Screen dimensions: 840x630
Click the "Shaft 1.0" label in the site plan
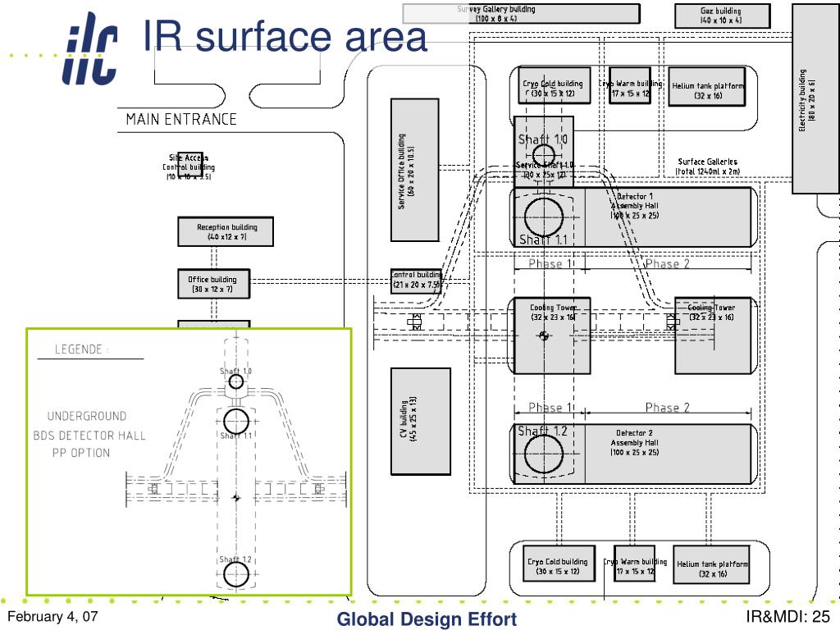point(542,139)
